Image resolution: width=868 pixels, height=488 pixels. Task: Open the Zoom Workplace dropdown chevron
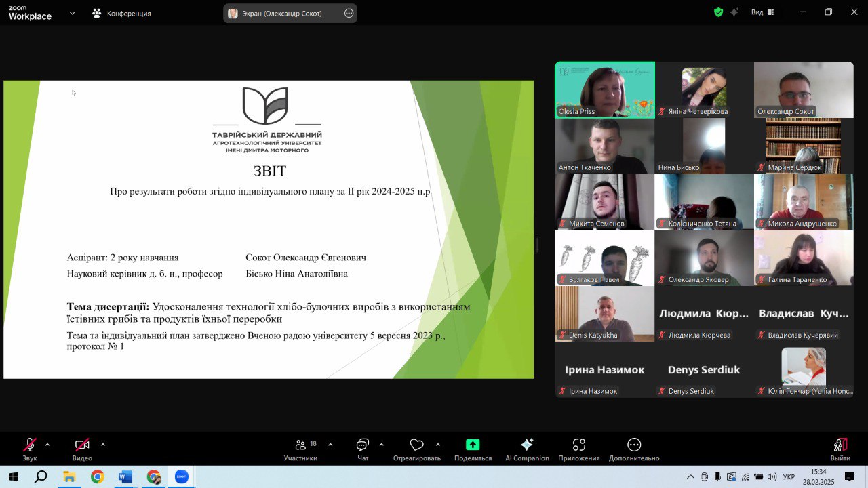pyautogui.click(x=72, y=13)
